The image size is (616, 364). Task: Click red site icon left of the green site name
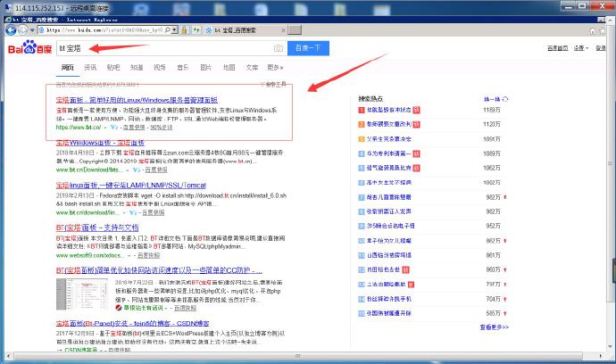coord(119,308)
